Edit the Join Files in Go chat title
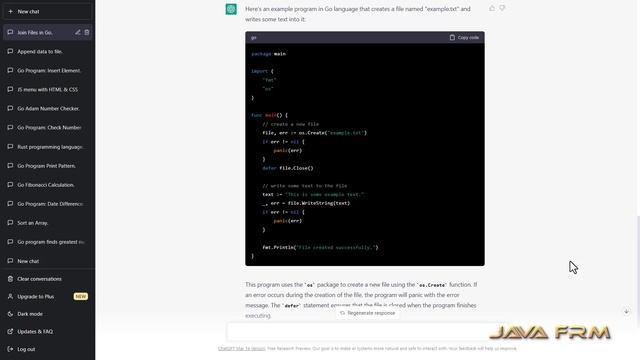This screenshot has width=640, height=360. pos(78,32)
